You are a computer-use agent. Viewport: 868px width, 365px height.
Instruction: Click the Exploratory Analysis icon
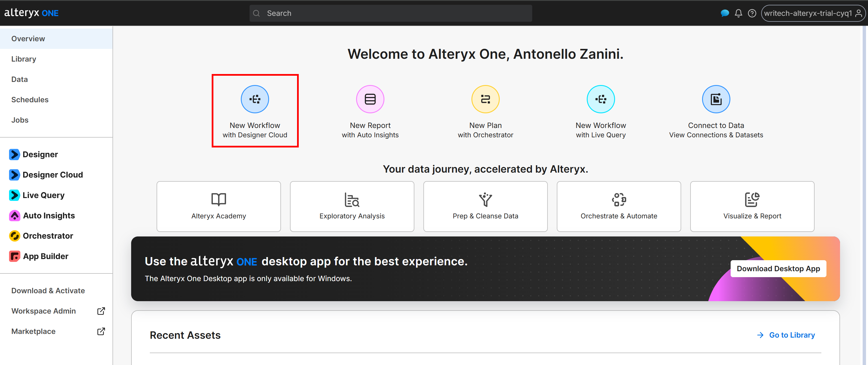click(x=352, y=199)
